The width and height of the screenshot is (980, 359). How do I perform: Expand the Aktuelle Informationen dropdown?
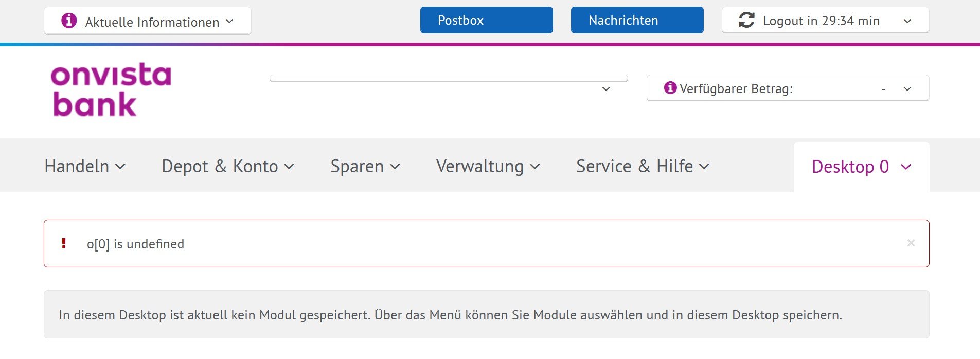229,22
